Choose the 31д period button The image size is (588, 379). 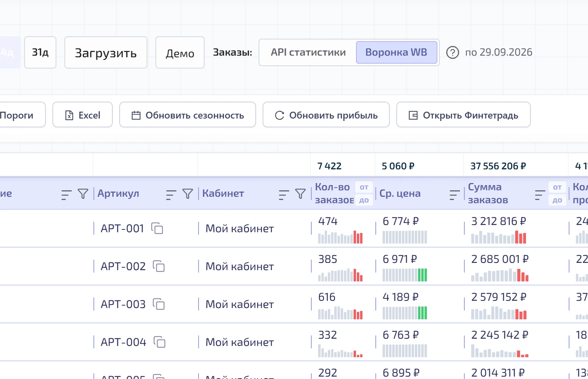click(x=40, y=52)
